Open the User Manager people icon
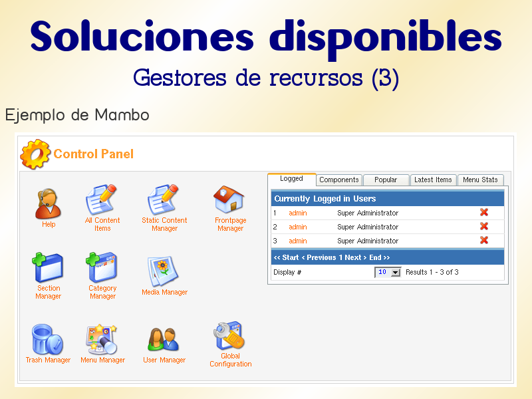This screenshot has height=399, width=532. click(x=163, y=339)
